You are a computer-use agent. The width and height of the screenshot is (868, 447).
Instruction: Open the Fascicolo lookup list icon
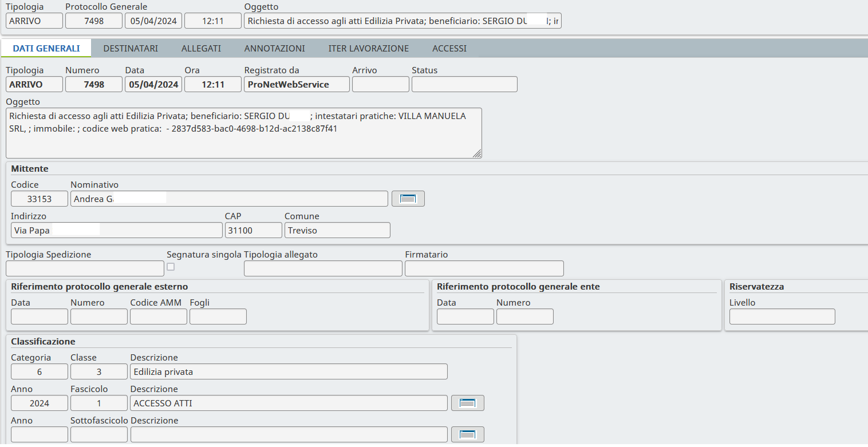coord(467,403)
